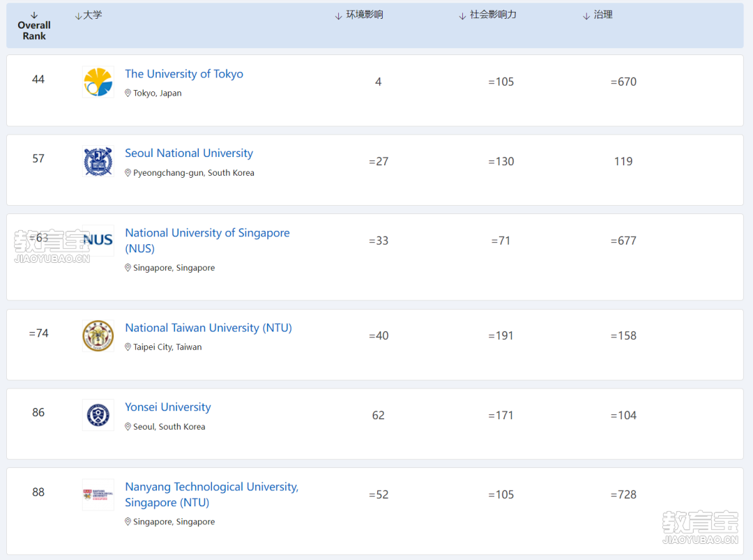Screen dimensions: 753x560
Task: Click the Yonsei University shield logo
Action: coord(98,415)
